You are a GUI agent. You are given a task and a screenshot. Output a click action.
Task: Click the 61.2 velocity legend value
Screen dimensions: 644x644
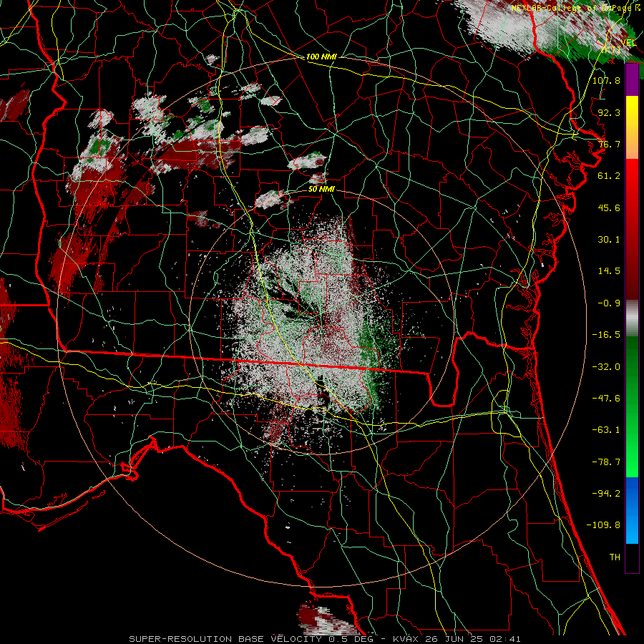pos(609,176)
